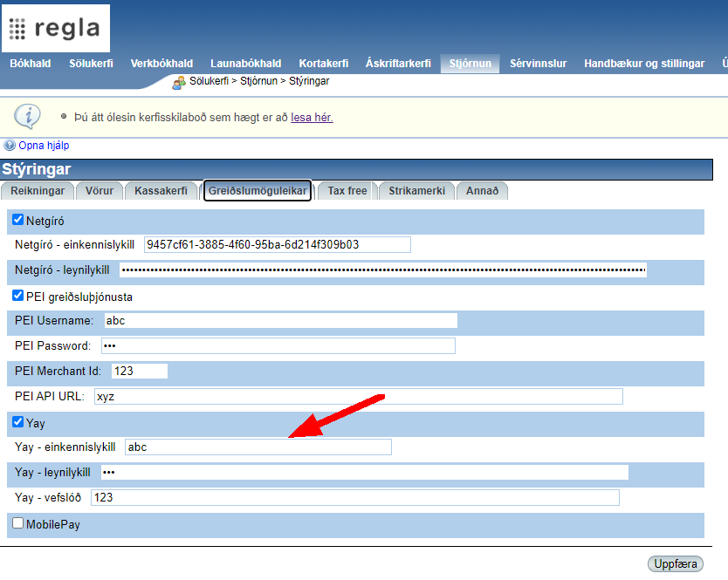Viewport: 728px width, 580px height.
Task: Open the Launabókhald menu
Action: coord(245,64)
